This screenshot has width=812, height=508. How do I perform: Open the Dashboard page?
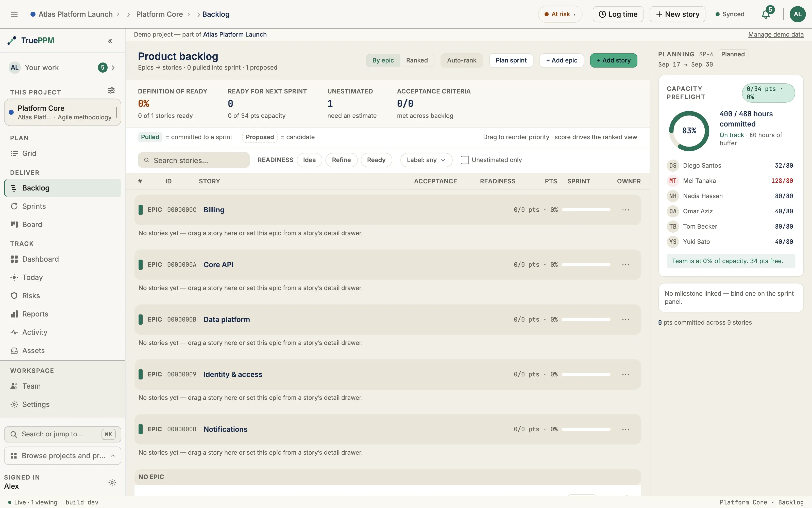click(63, 259)
